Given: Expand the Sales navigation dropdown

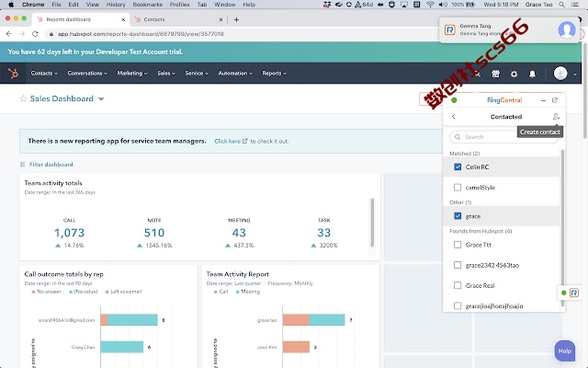Looking at the screenshot, I should [166, 74].
